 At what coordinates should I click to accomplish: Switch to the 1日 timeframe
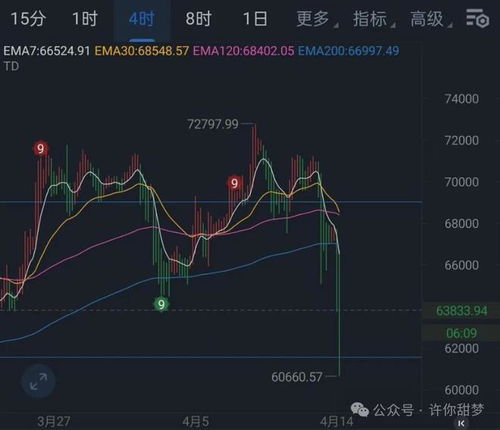point(255,19)
